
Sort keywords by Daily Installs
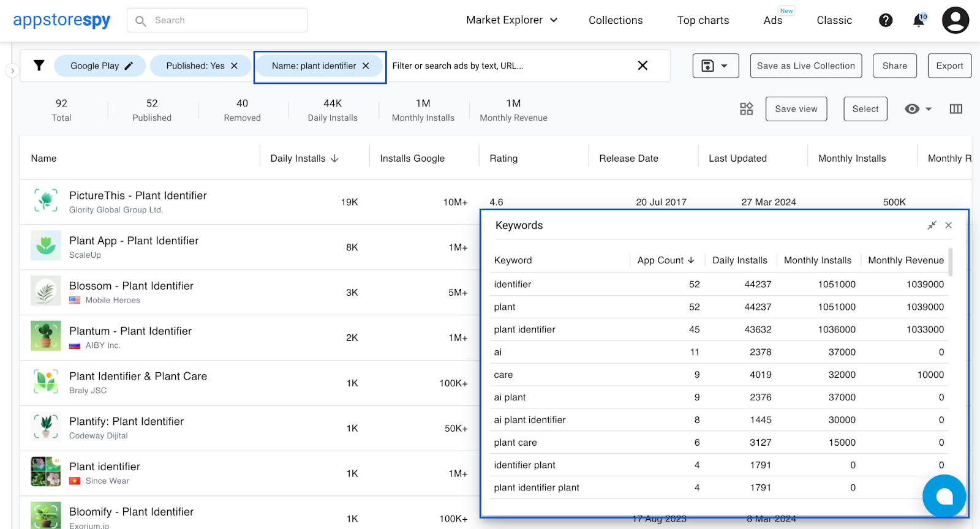tap(739, 260)
